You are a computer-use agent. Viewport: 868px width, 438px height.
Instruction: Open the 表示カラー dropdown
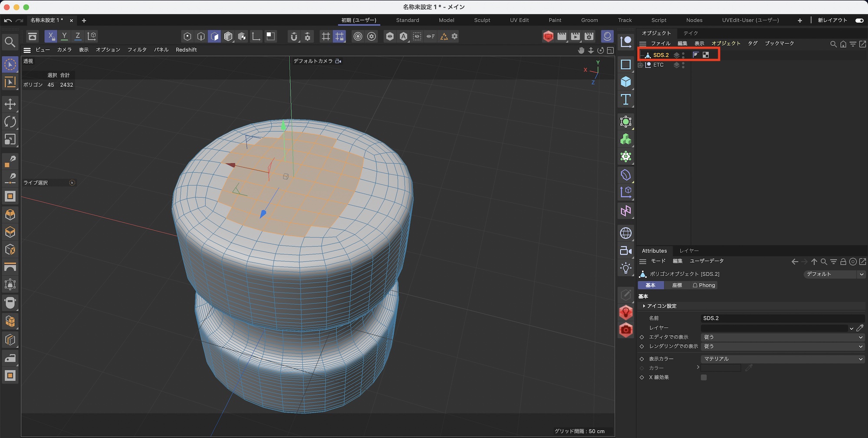(x=782, y=359)
